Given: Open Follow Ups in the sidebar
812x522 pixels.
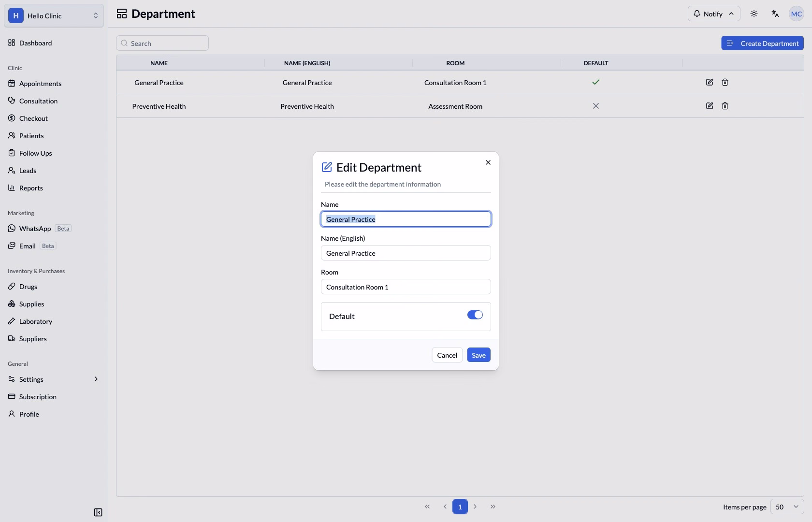Looking at the screenshot, I should [54, 153].
